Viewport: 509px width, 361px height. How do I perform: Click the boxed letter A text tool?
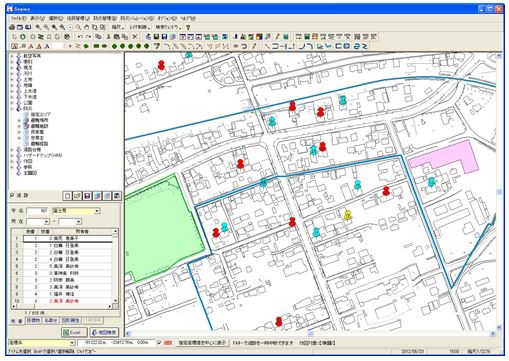click(14, 46)
